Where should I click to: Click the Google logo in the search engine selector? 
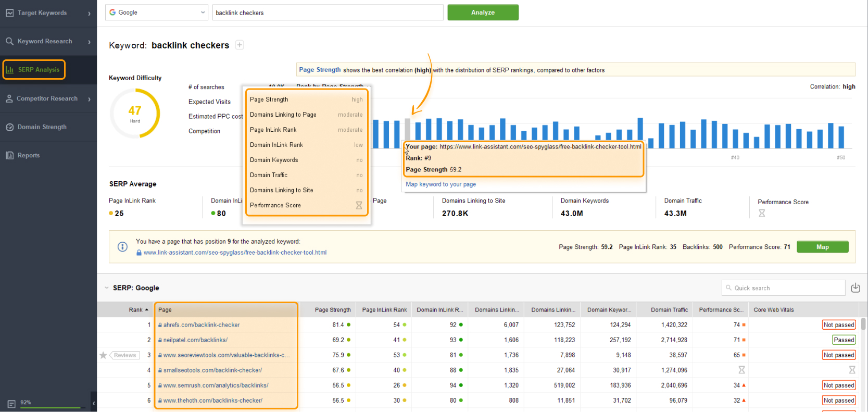pos(112,13)
